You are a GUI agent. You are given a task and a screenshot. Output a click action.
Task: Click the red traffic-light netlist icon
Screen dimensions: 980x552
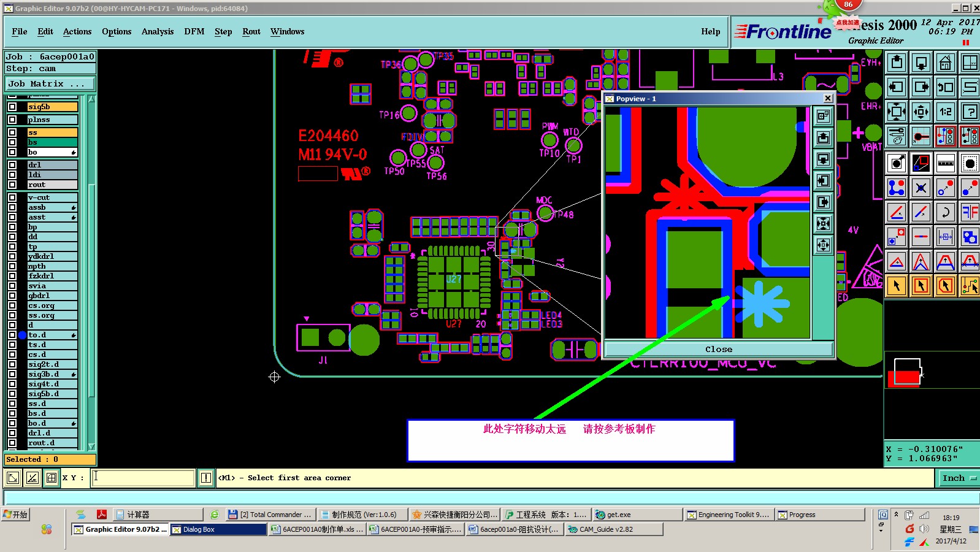click(946, 136)
